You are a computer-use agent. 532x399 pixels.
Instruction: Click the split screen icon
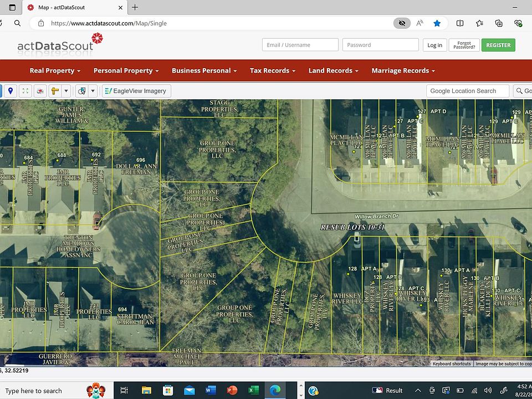point(460,23)
